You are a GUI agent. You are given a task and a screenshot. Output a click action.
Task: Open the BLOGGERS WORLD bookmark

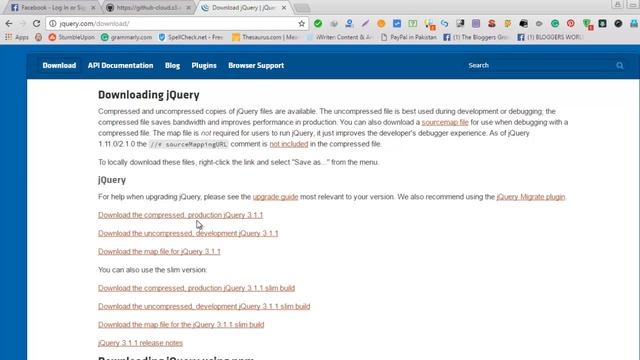[x=550, y=37]
